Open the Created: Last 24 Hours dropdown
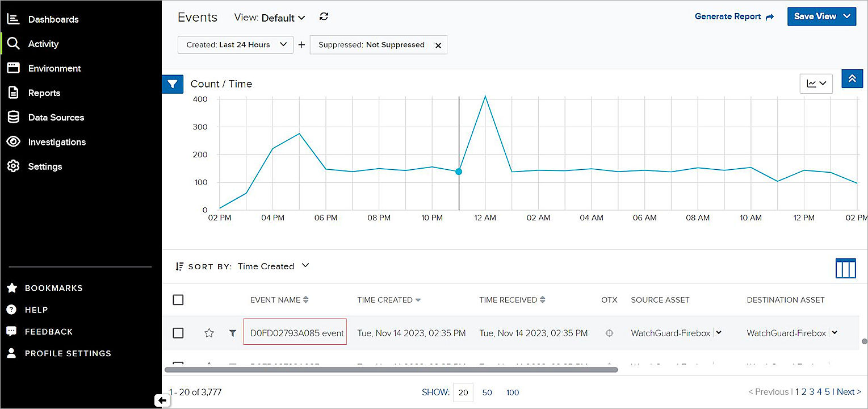The width and height of the screenshot is (868, 409). 235,45
